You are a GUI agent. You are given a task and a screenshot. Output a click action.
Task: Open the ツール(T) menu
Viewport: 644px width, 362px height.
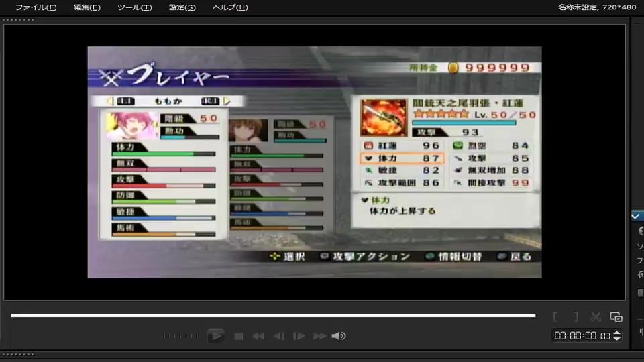134,7
